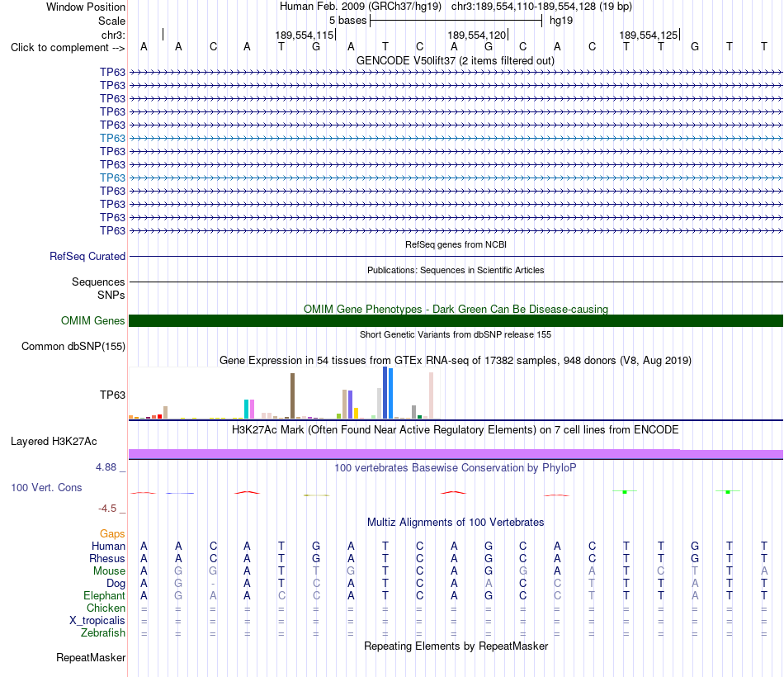Click the RepeatMasker track label

(91, 657)
